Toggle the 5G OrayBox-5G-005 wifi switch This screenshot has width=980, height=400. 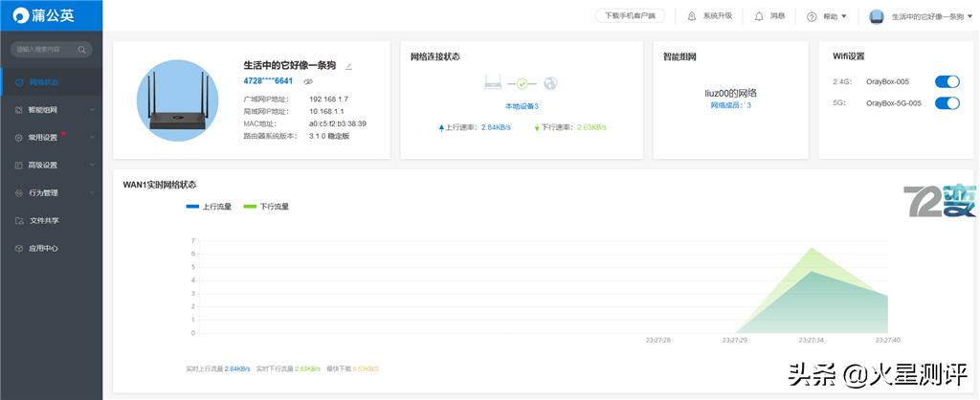click(x=947, y=103)
